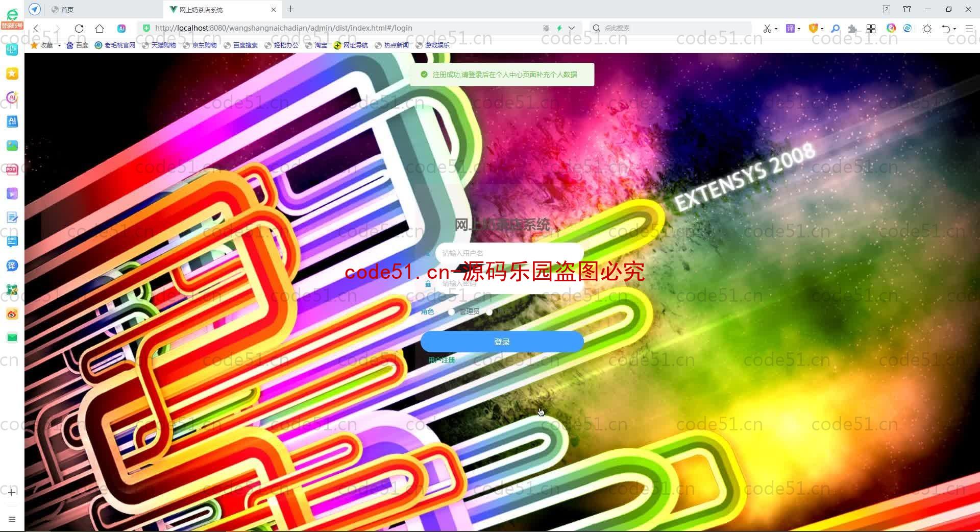Open the 老毛桃官网 bookmark
This screenshot has width=980, height=532.
tap(115, 45)
